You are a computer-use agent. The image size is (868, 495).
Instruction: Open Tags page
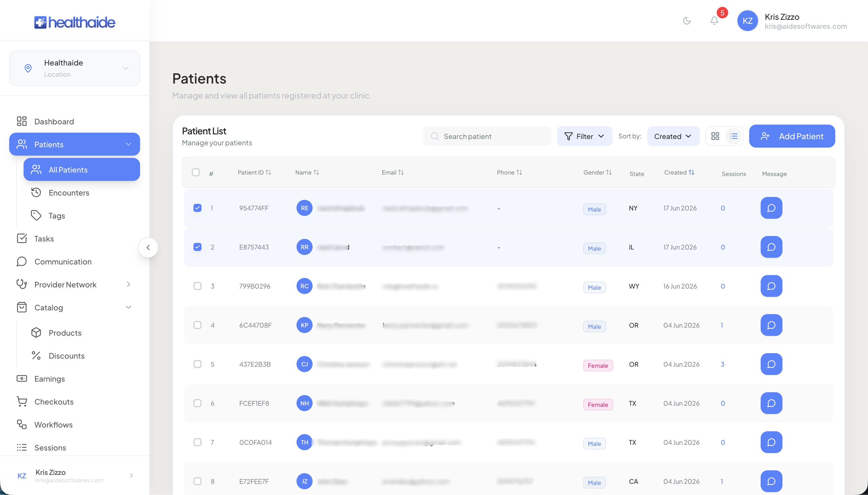coord(82,216)
